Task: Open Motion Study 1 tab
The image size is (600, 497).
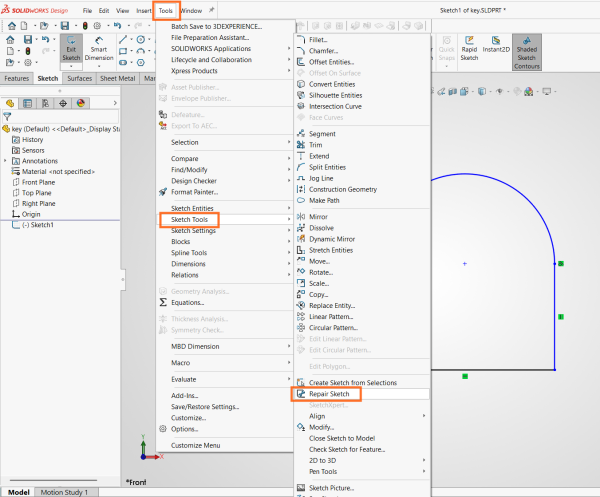Action: click(x=64, y=492)
